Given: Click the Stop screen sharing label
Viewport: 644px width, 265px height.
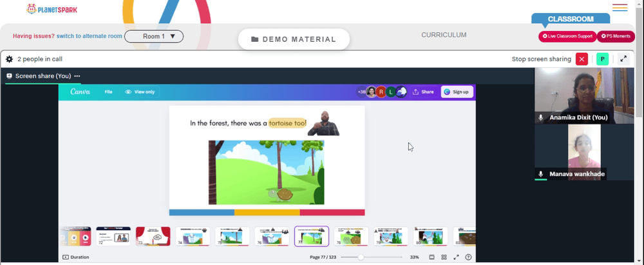Looking at the screenshot, I should click(x=542, y=59).
